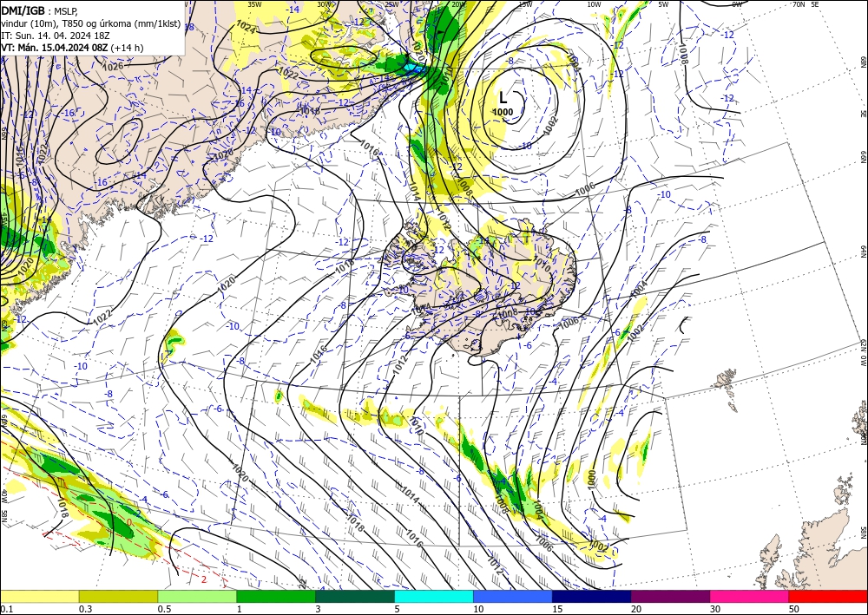
Task: Click the olive 0.3–0.5 legend swatch
Action: coord(118,596)
